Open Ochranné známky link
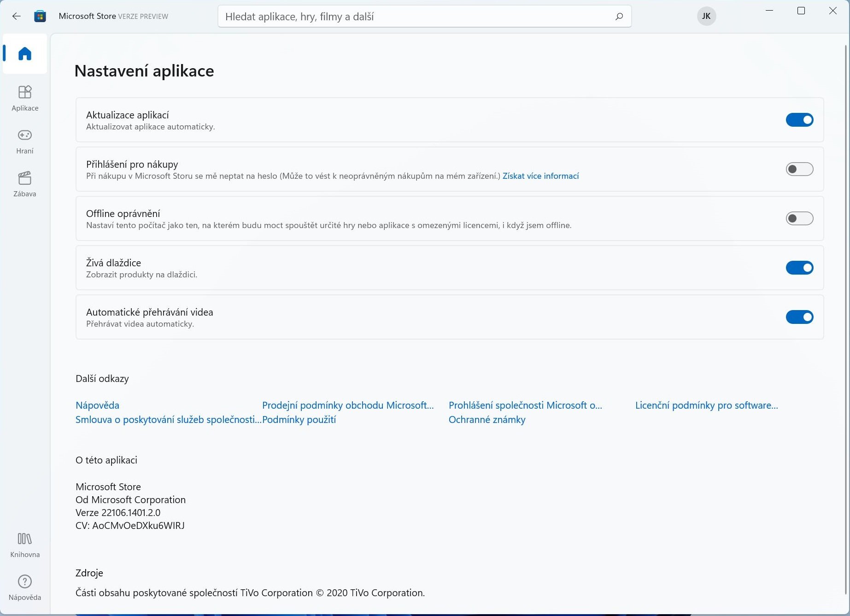The height and width of the screenshot is (616, 850). click(487, 420)
